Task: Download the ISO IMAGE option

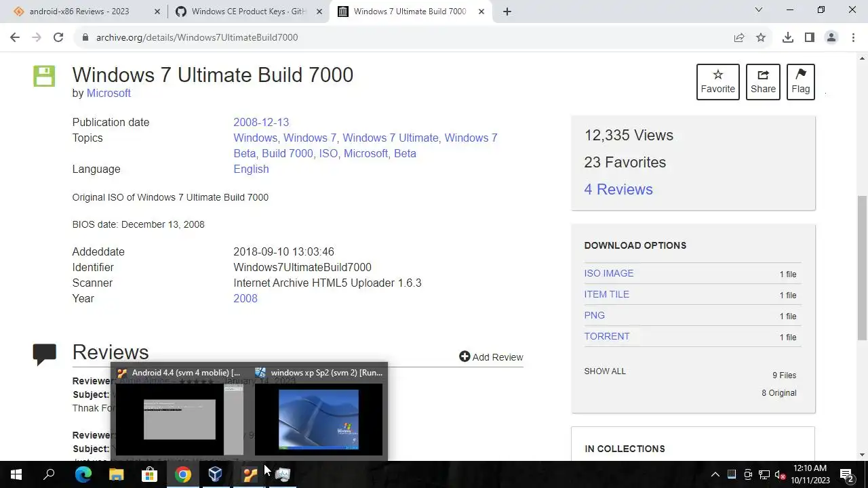Action: [609, 273]
